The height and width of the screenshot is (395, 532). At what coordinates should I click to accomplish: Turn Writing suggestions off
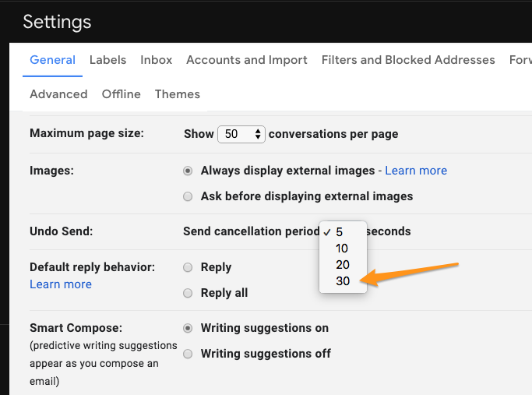coord(188,354)
